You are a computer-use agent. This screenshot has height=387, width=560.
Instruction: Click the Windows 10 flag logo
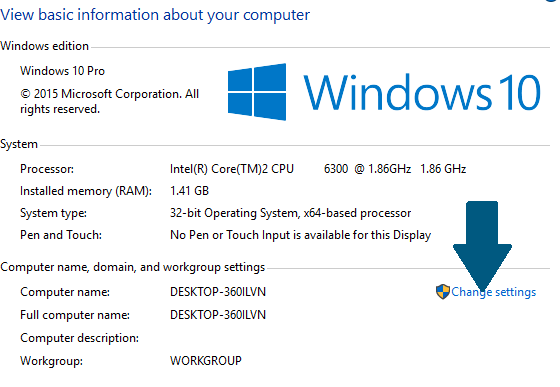(x=257, y=92)
